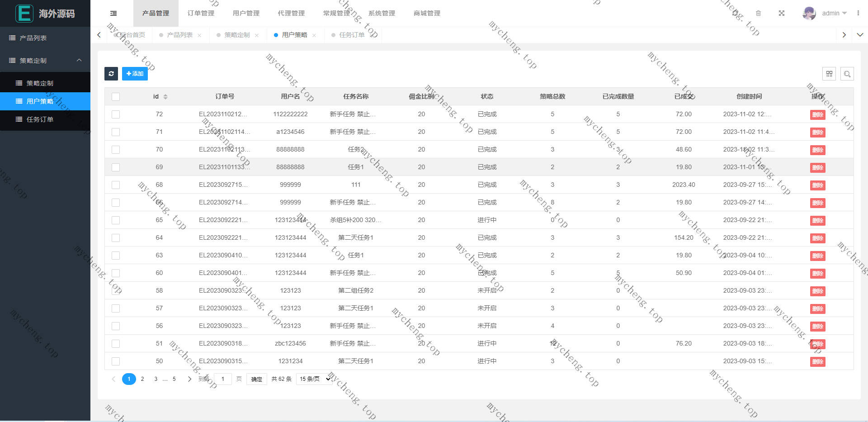Open 策略定制 submenu item in sidebar

45,83
